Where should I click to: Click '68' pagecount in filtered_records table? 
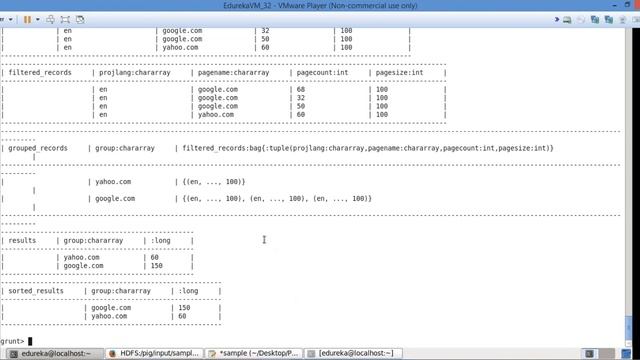301,89
